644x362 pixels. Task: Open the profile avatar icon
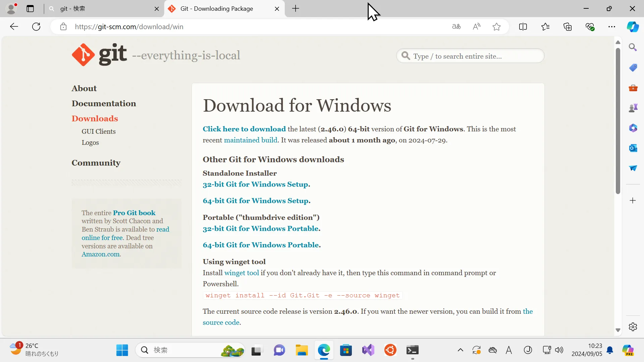click(x=12, y=9)
